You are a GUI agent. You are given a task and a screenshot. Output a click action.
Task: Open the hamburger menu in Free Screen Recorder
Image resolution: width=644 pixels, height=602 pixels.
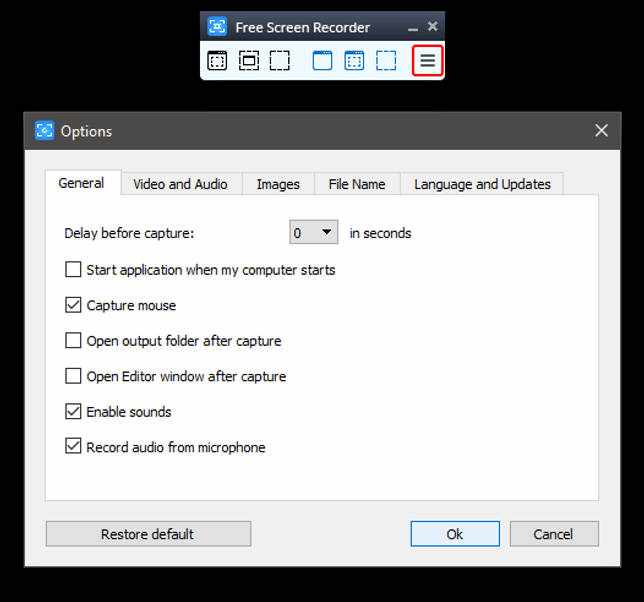[428, 61]
